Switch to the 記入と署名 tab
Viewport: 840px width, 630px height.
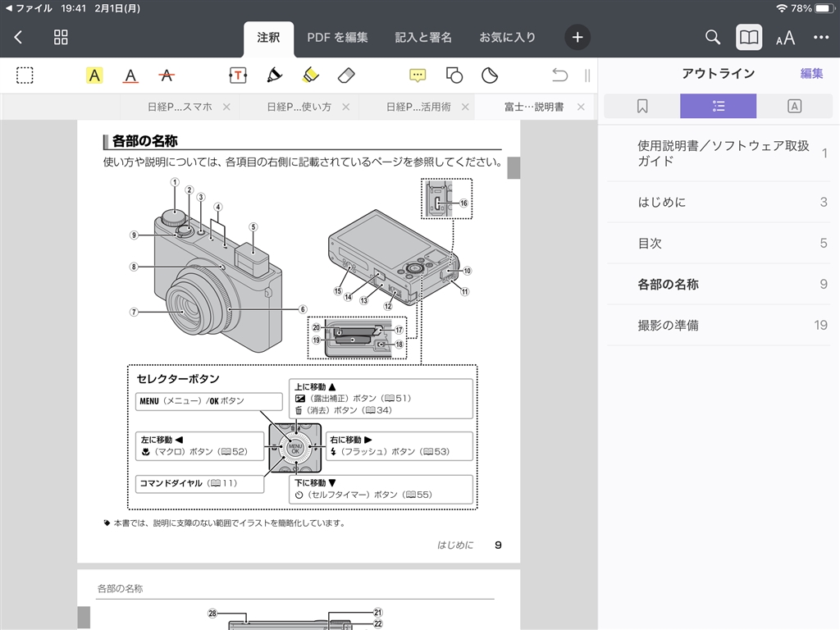(423, 37)
